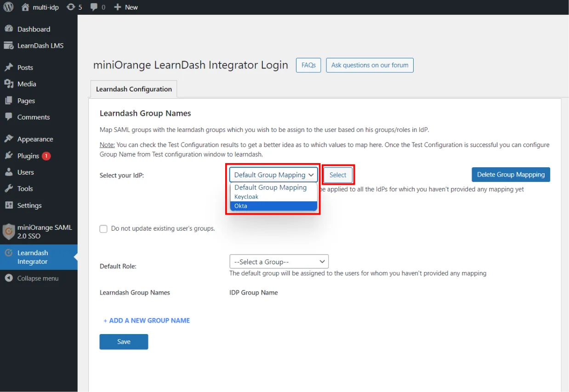Click the Select button beside IdP dropdown
Screen dimensions: 569x392
[x=338, y=175]
